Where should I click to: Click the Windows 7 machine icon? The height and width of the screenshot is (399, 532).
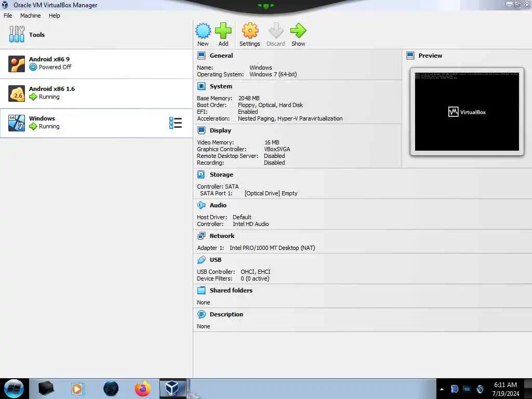17,123
